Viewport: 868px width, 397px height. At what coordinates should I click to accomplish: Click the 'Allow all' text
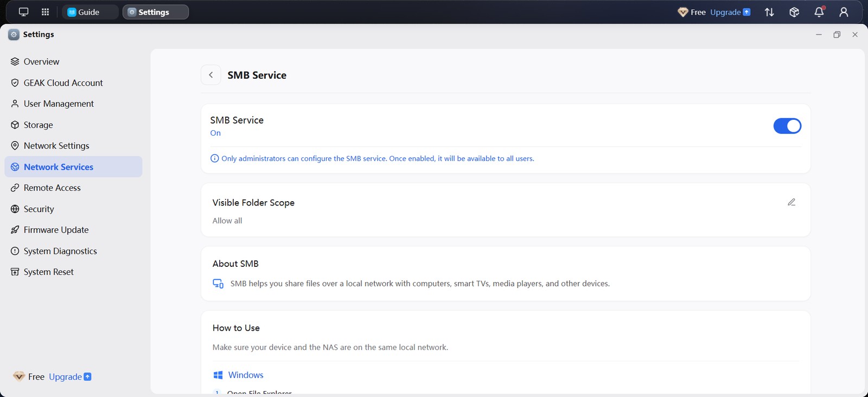(227, 221)
